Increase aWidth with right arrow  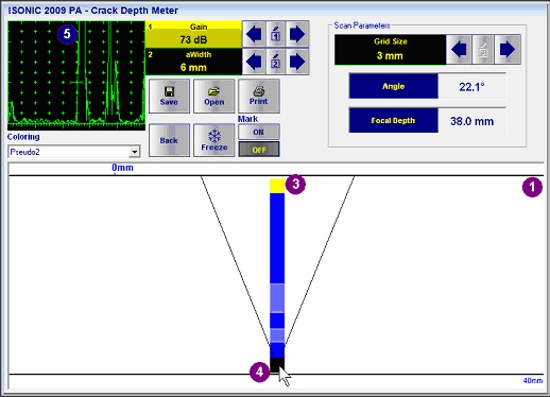pyautogui.click(x=297, y=62)
